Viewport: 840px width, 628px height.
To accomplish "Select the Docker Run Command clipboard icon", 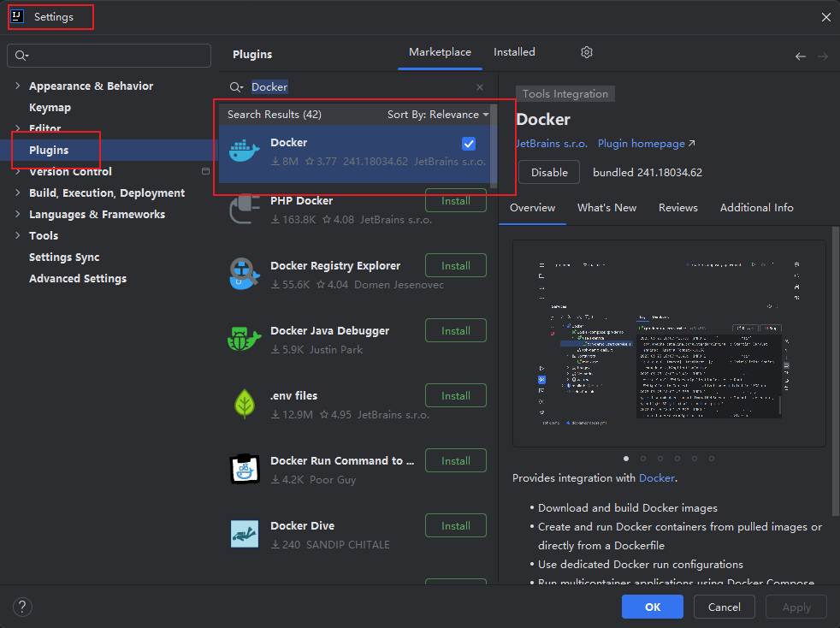I will [x=245, y=469].
